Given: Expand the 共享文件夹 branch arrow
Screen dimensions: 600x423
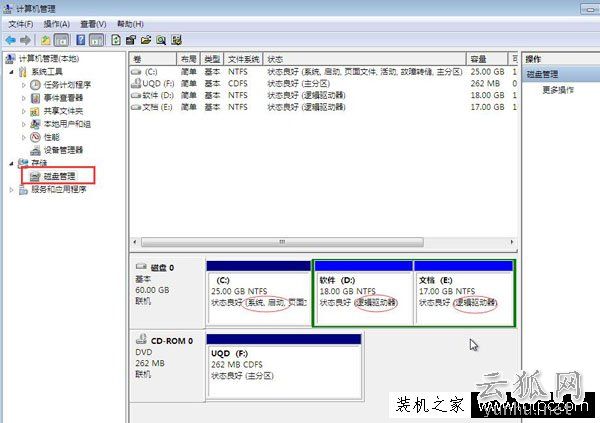Looking at the screenshot, I should (23, 111).
